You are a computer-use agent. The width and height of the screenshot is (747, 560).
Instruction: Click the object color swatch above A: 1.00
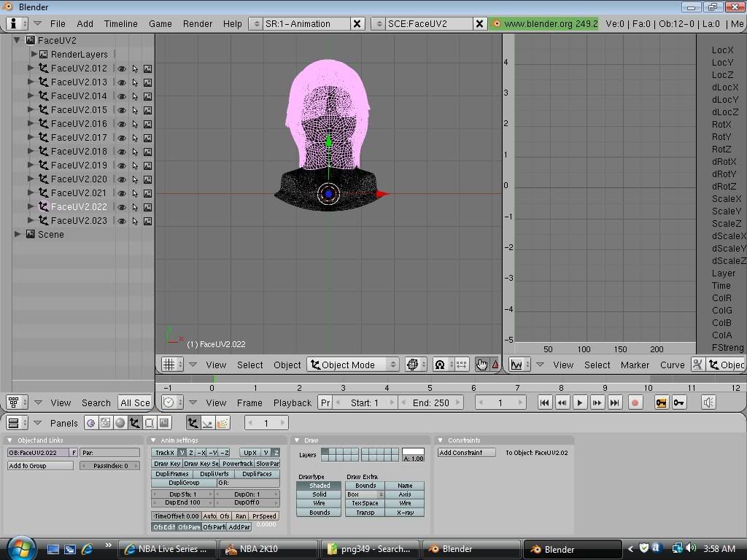tap(413, 451)
